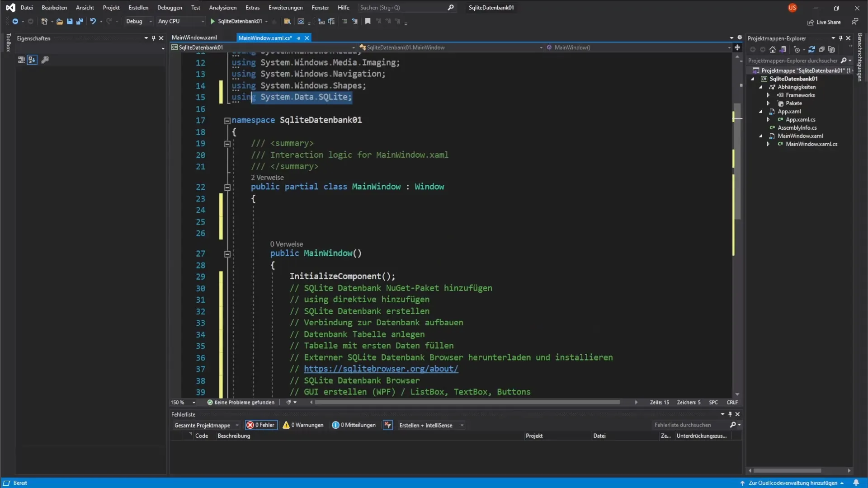Open the Extras menu
This screenshot has height=488, width=868.
tap(252, 8)
